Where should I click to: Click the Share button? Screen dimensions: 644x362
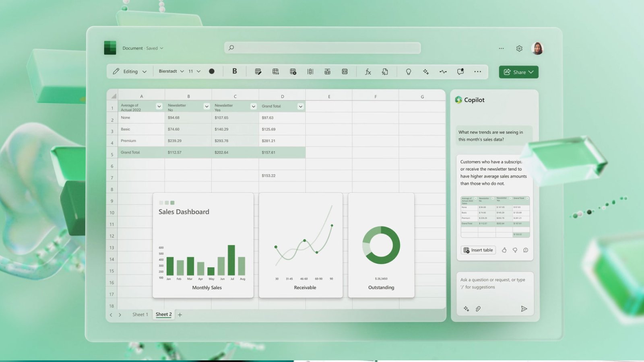[518, 72]
